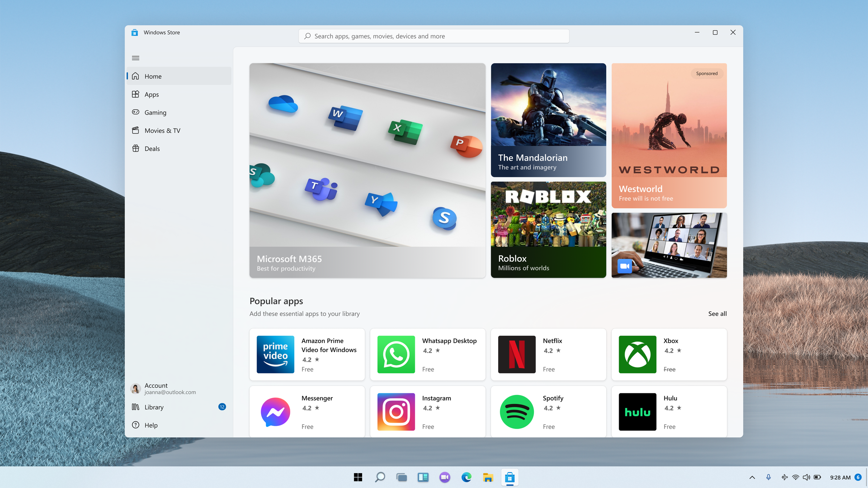Click the volume icon in system tray

[806, 477]
